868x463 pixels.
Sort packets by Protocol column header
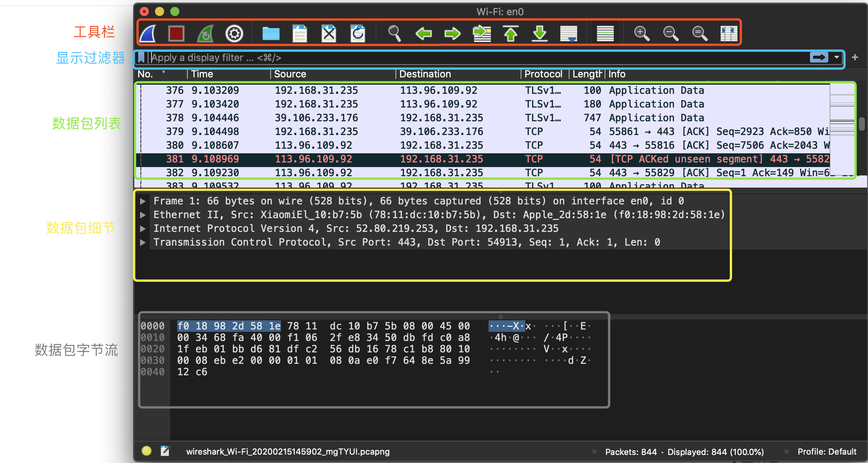pyautogui.click(x=543, y=74)
